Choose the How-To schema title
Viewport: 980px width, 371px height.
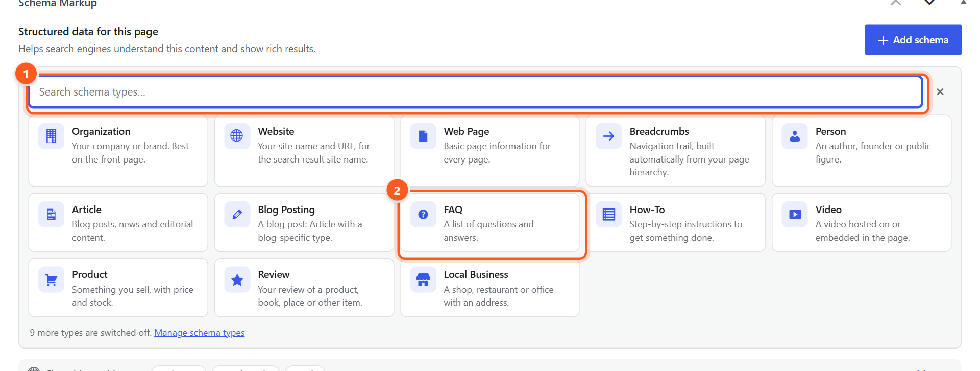click(x=647, y=210)
